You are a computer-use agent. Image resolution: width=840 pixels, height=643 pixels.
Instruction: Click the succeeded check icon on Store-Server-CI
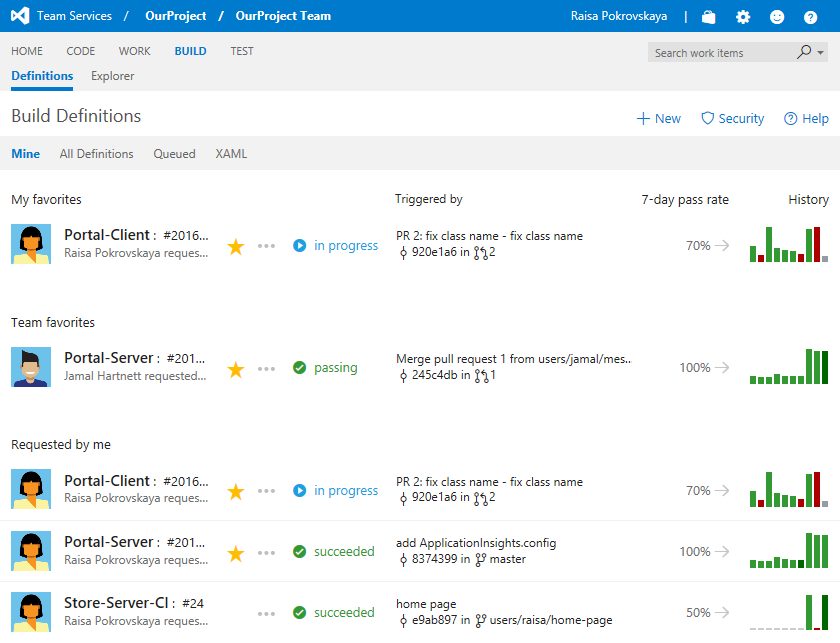coord(299,612)
